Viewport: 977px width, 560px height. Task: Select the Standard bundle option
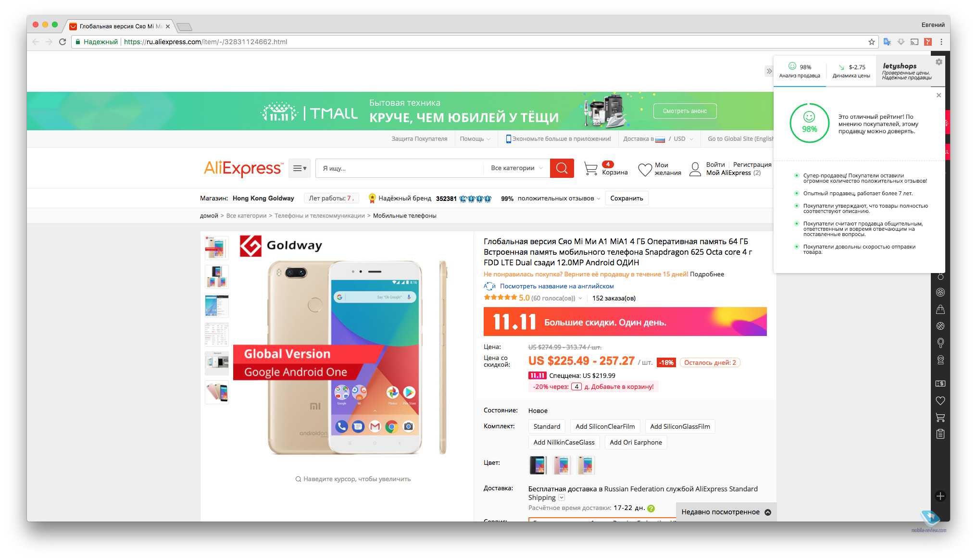pyautogui.click(x=547, y=426)
